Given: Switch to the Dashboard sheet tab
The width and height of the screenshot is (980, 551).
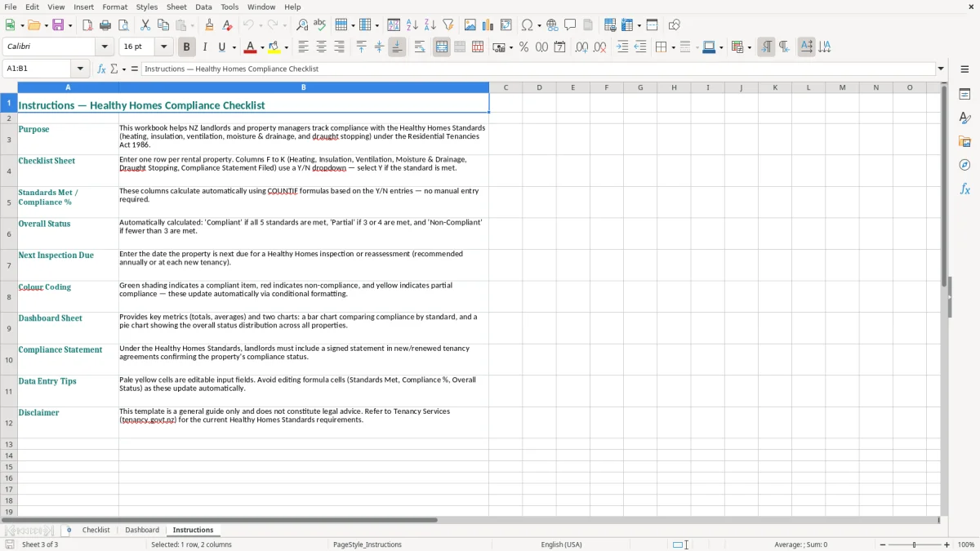Looking at the screenshot, I should [142, 530].
